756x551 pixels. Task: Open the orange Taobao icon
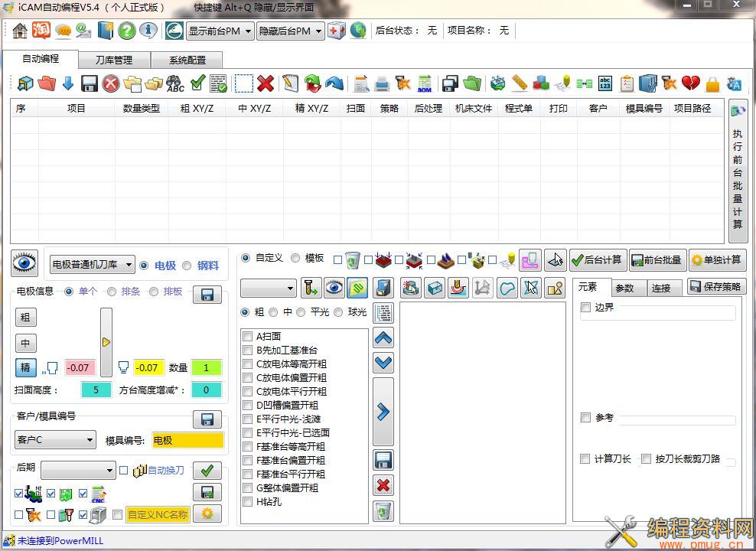(41, 31)
